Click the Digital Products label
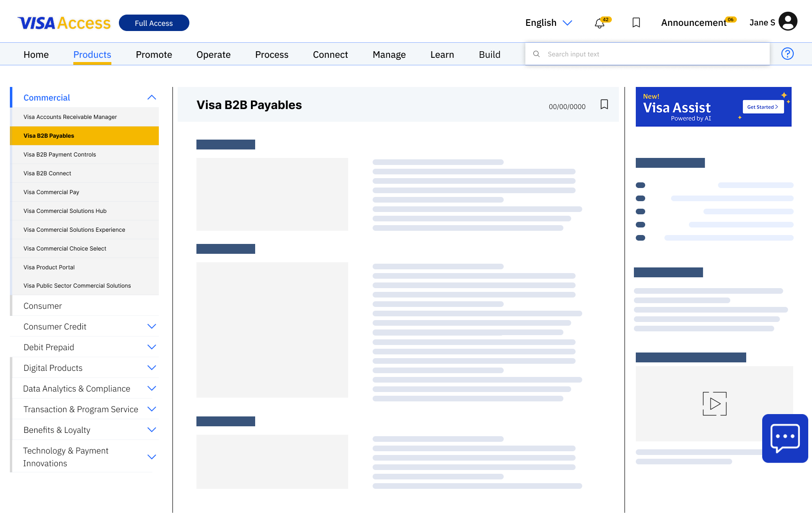The width and height of the screenshot is (812, 525). [x=53, y=368]
